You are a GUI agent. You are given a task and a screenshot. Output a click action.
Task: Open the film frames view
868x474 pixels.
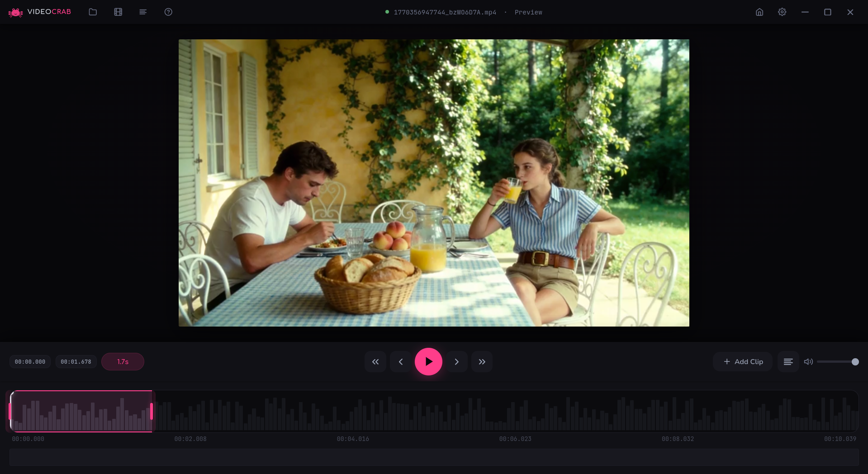(x=118, y=12)
